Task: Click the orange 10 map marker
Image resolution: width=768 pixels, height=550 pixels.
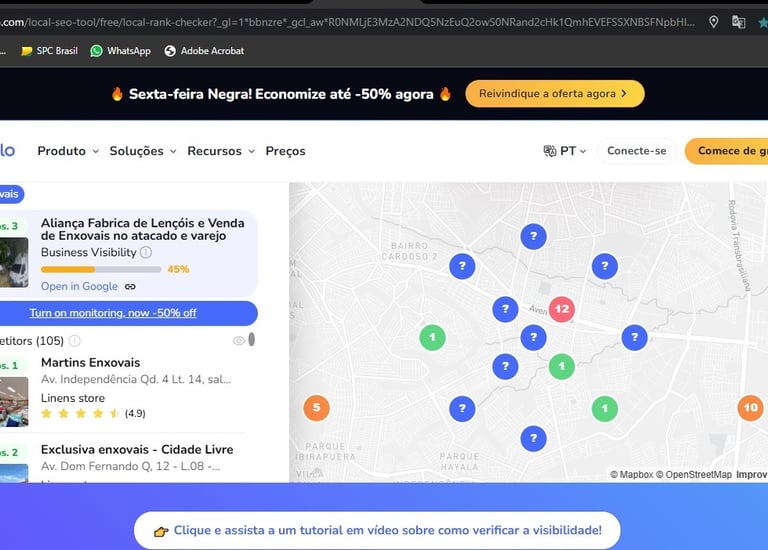Action: (x=750, y=407)
